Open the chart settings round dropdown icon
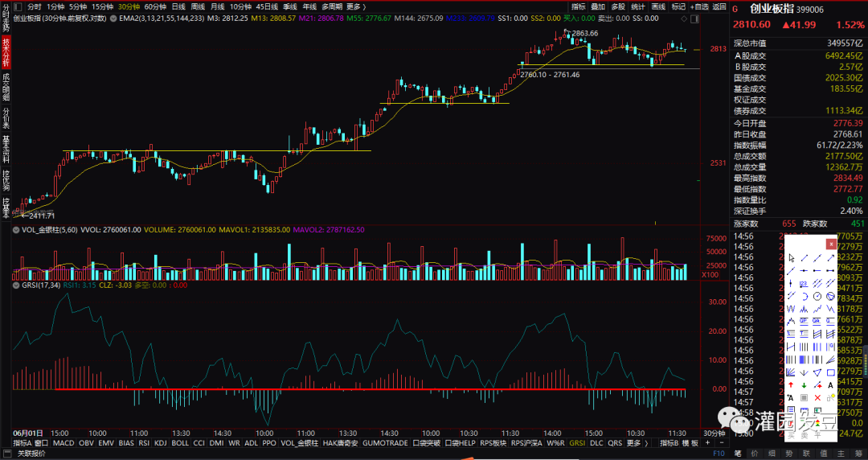Viewport: 868px width, 460px height. [113, 18]
